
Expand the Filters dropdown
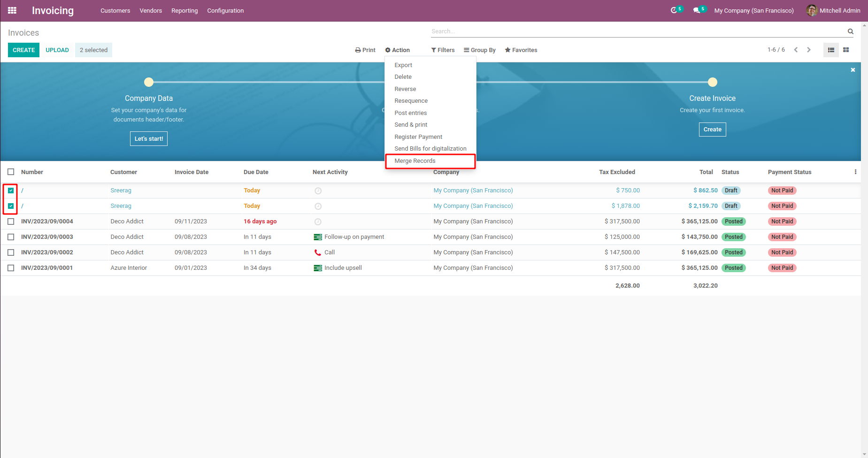click(443, 50)
